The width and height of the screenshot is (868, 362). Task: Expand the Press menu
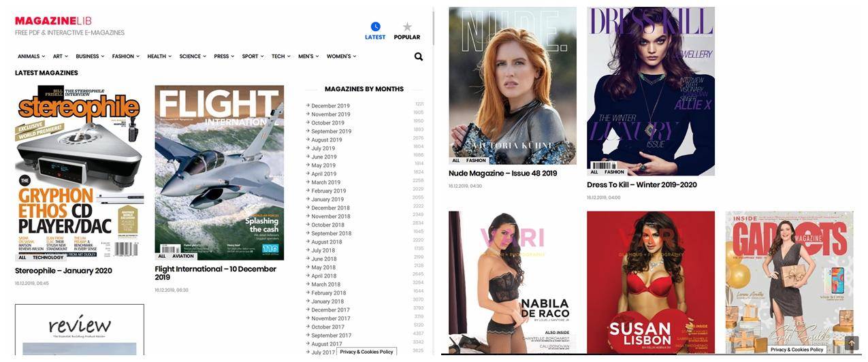point(224,56)
